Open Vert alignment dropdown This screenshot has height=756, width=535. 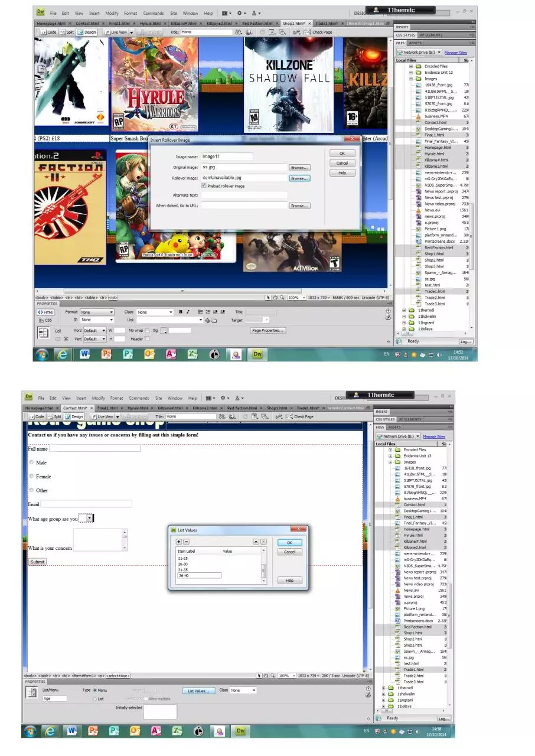click(x=94, y=339)
